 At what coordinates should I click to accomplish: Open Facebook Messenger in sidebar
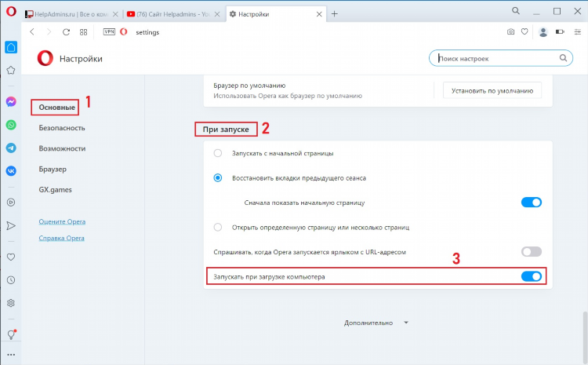(x=11, y=101)
